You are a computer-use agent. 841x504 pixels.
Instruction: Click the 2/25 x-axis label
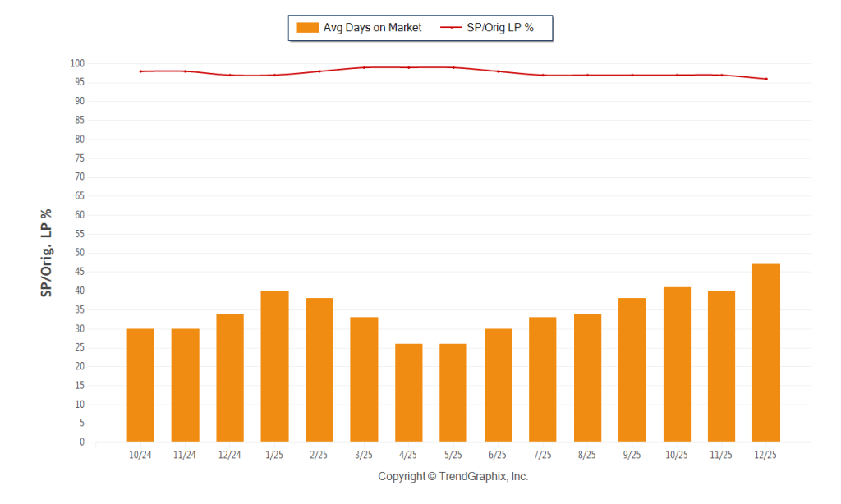tap(319, 455)
